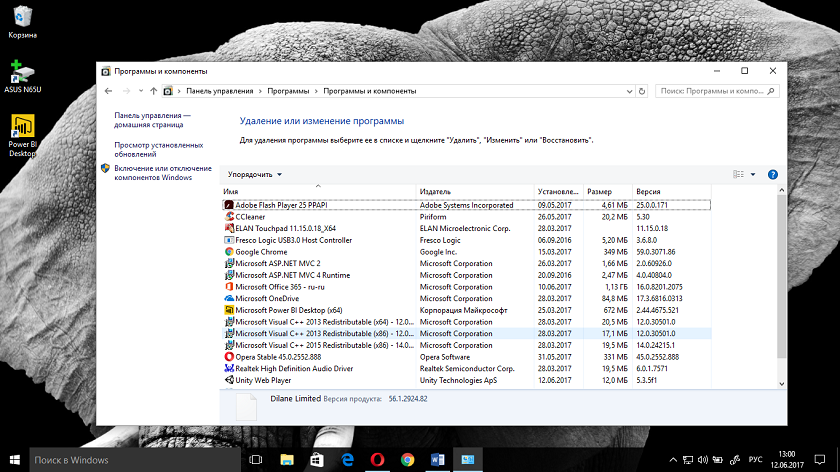
Task: Click the Корпорация Майкрософт publisher cell
Action: point(463,310)
